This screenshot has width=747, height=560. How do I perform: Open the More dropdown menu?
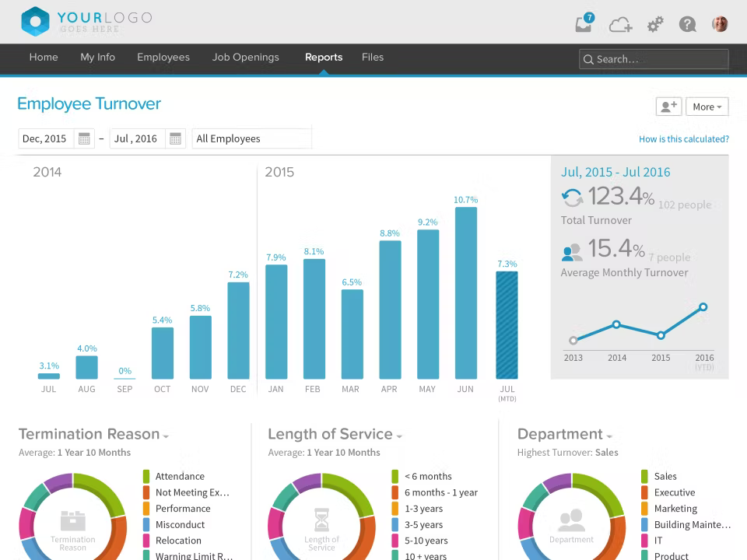707,107
